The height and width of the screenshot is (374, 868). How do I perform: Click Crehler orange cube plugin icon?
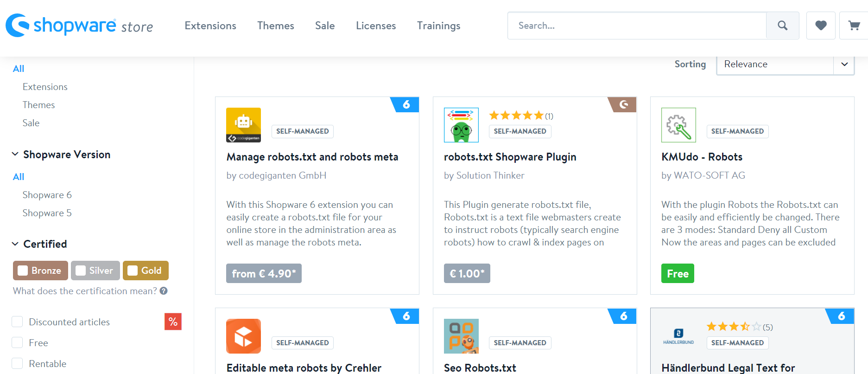coord(243,336)
